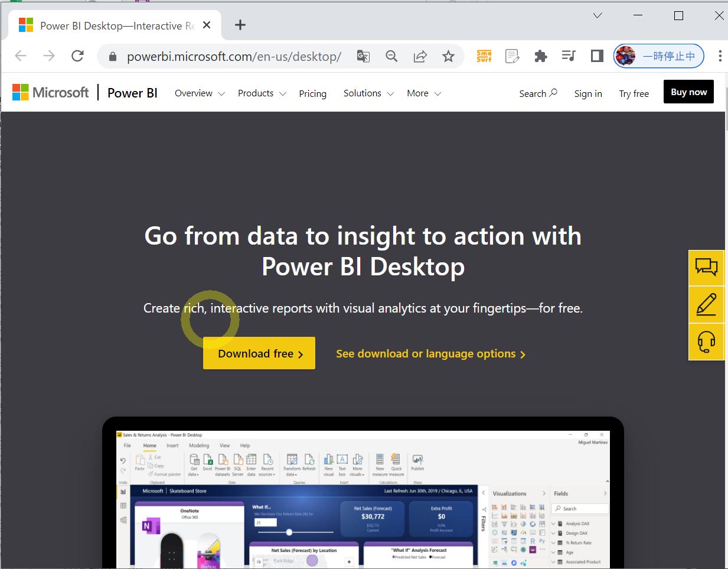Open the Sma Surf extension
The height and width of the screenshot is (569, 728).
point(484,56)
